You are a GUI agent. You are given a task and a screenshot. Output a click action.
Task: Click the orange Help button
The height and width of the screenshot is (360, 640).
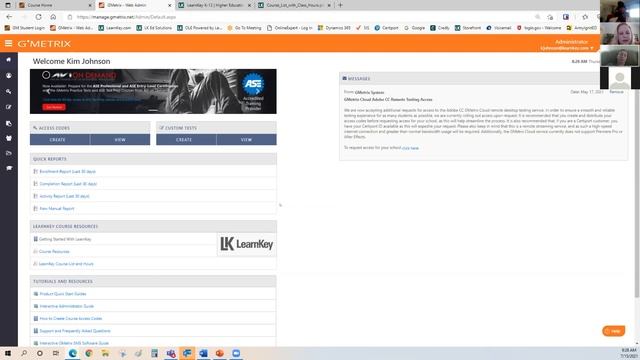[x=613, y=331]
